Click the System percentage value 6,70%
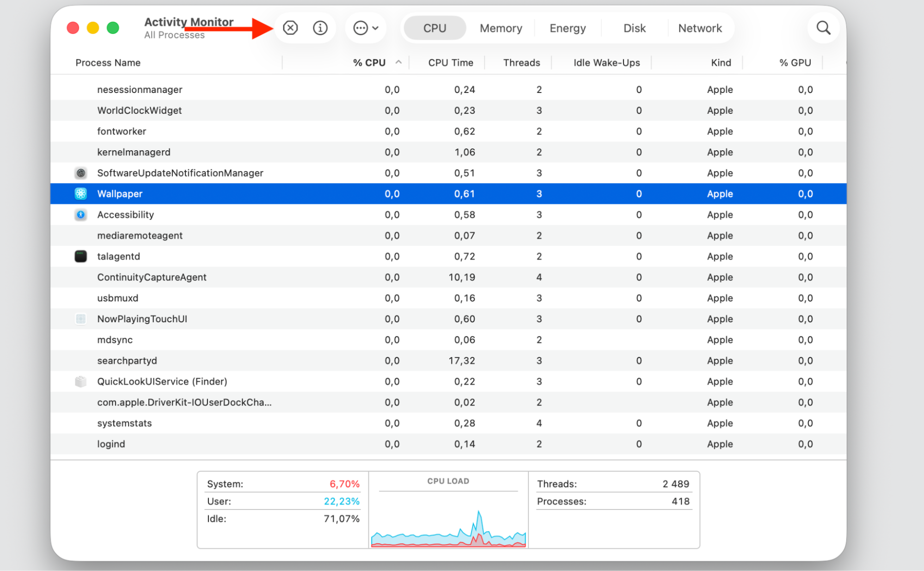This screenshot has height=571, width=924. point(344,484)
